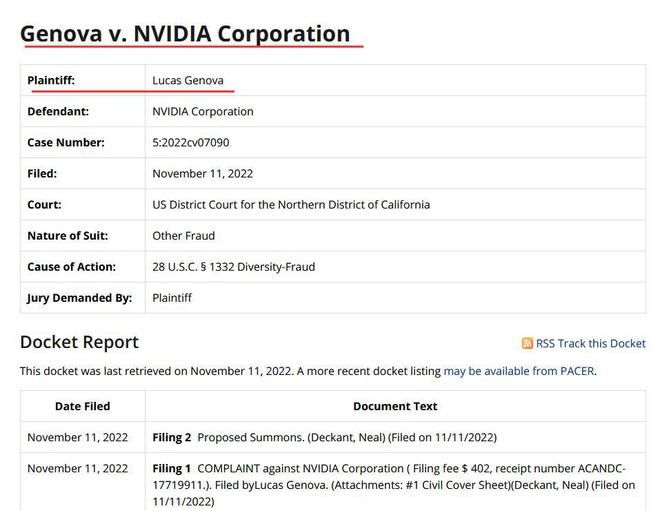Click the Jury Demanded By value Plaintiff
Viewport: 660px width, 511px height.
click(172, 298)
